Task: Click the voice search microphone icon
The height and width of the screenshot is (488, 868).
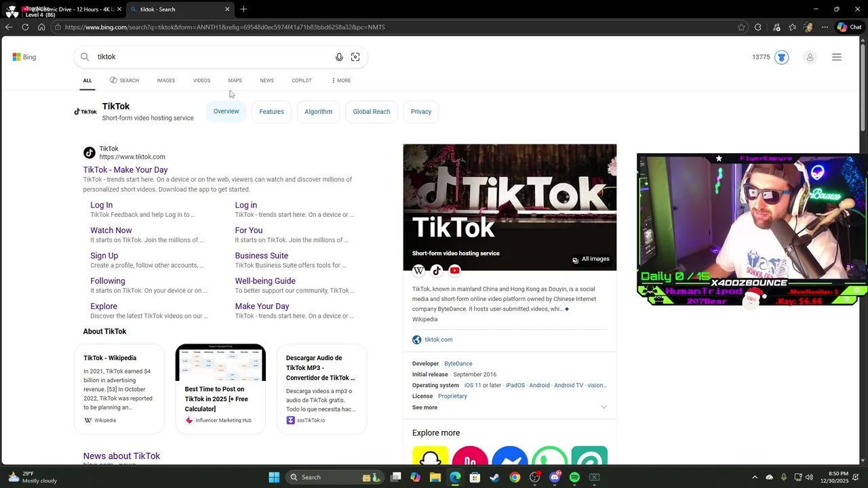Action: click(x=339, y=57)
